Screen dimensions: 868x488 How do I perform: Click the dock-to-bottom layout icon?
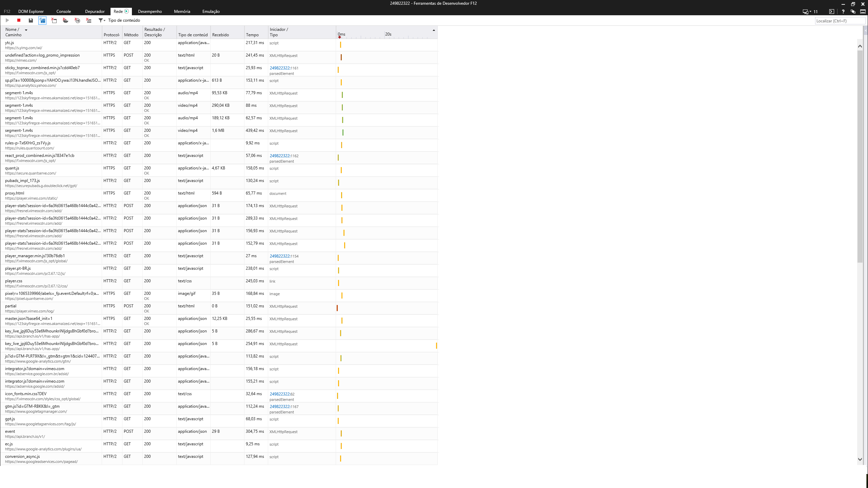[x=863, y=12]
